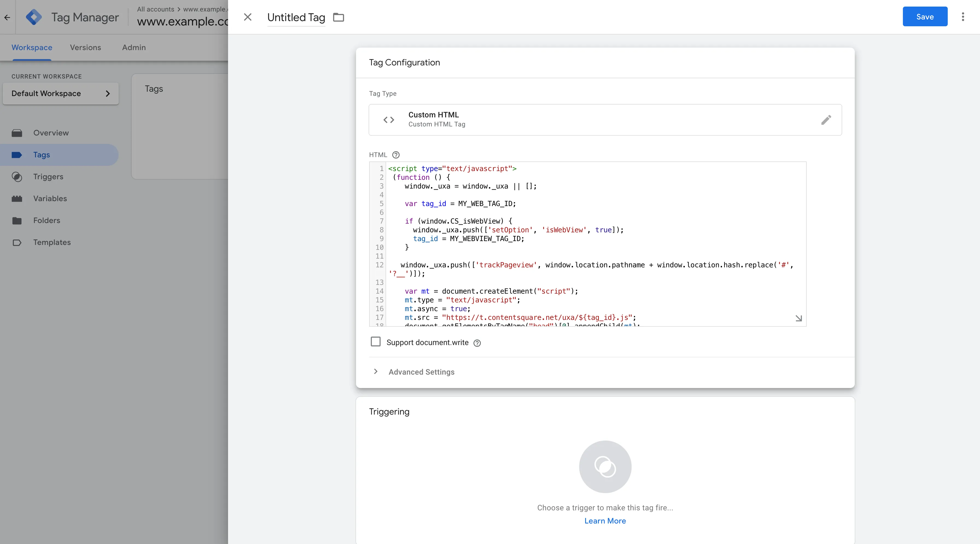Open Triggers in the sidebar

48,177
